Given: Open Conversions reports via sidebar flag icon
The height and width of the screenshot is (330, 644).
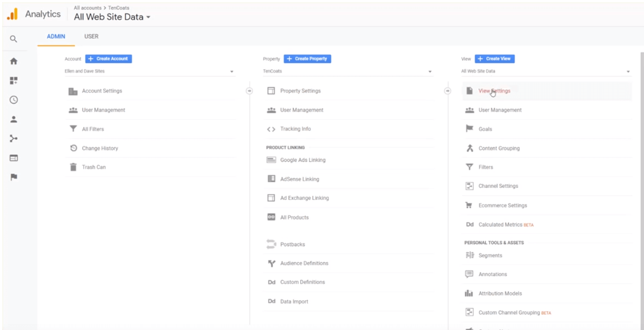Looking at the screenshot, I should pos(14,177).
